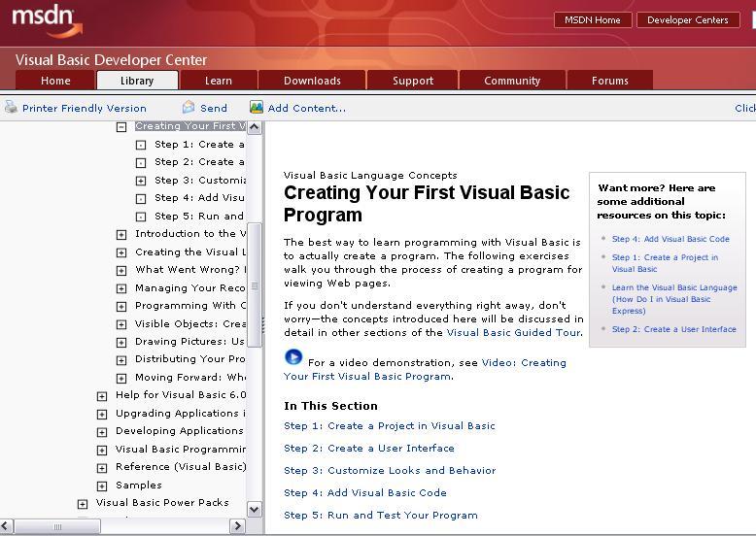
Task: Expand Visual Basic Power Packs node
Action: pyautogui.click(x=83, y=504)
